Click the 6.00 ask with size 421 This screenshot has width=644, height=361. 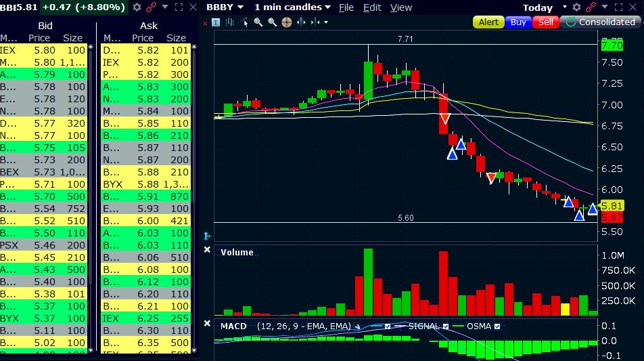pyautogui.click(x=146, y=221)
